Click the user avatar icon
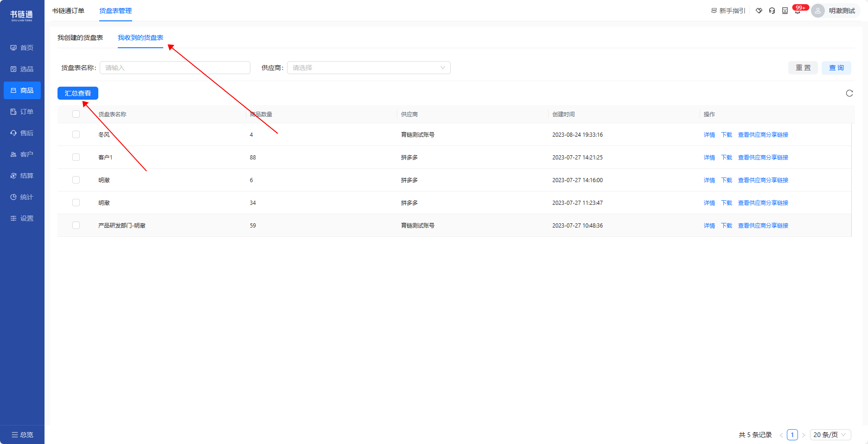The height and width of the screenshot is (444, 868). pyautogui.click(x=818, y=11)
